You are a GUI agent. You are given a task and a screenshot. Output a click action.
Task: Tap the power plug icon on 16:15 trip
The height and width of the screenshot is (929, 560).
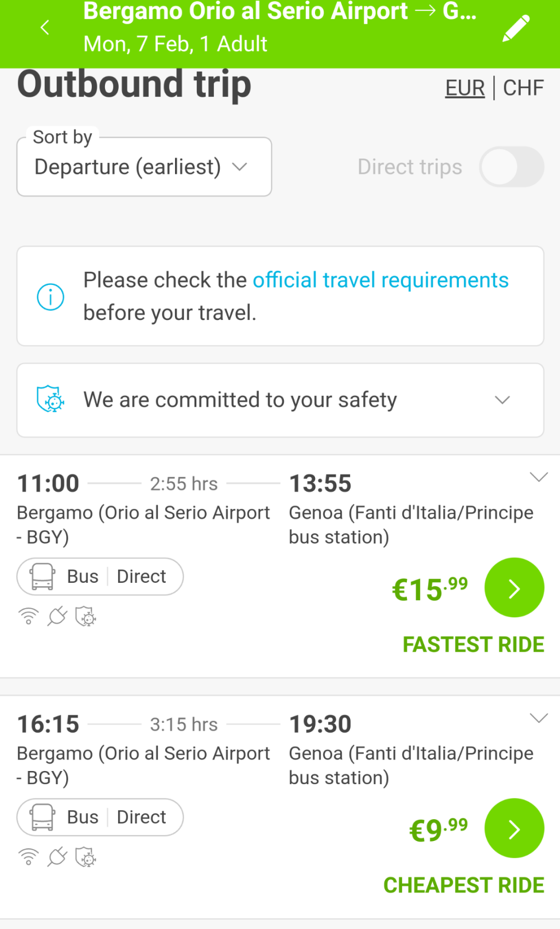(57, 857)
